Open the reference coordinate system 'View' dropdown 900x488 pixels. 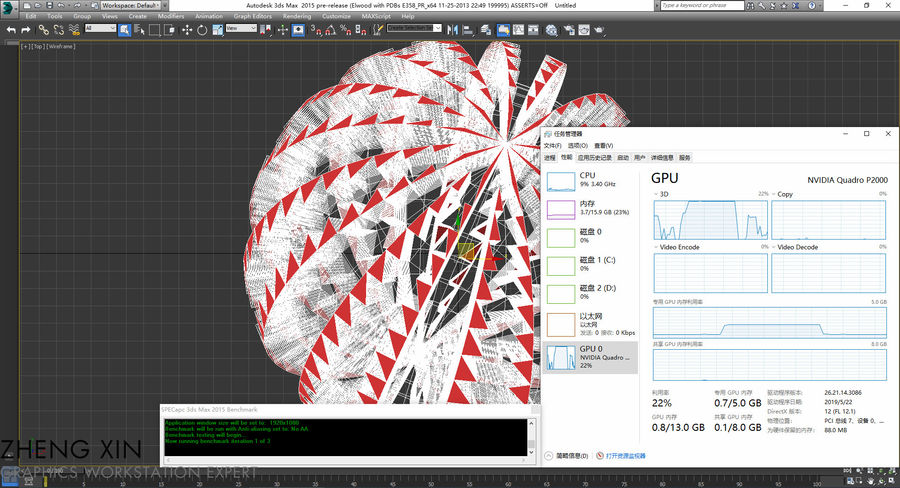pos(241,28)
